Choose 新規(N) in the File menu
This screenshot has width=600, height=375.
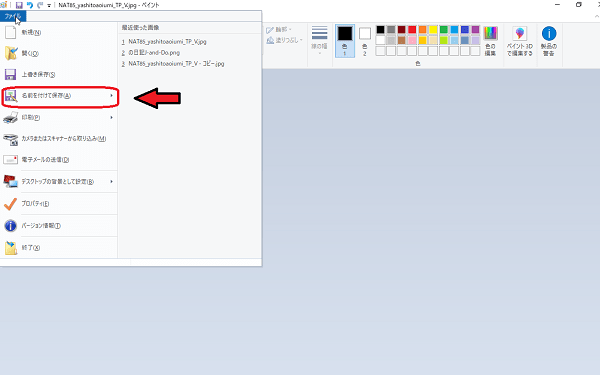click(59, 33)
